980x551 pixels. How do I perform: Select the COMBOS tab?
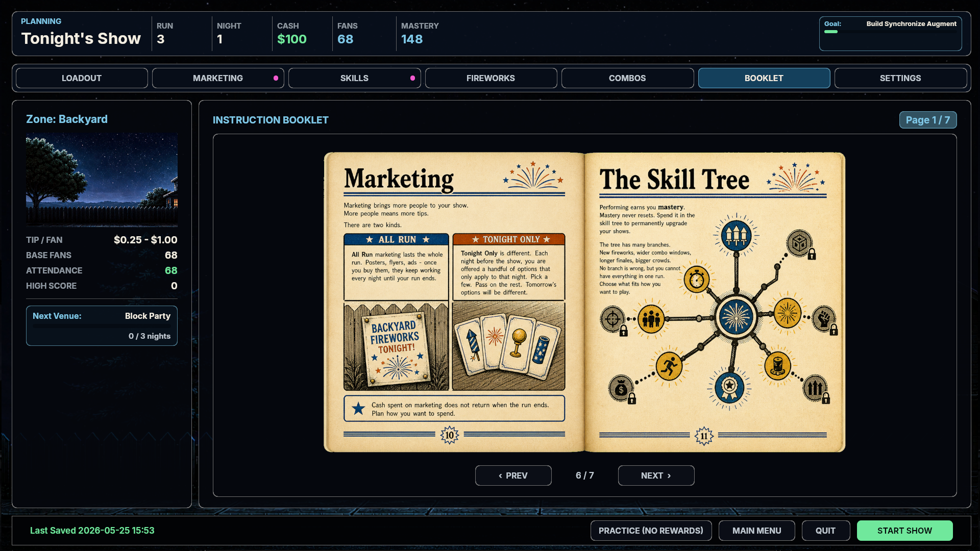coord(627,78)
